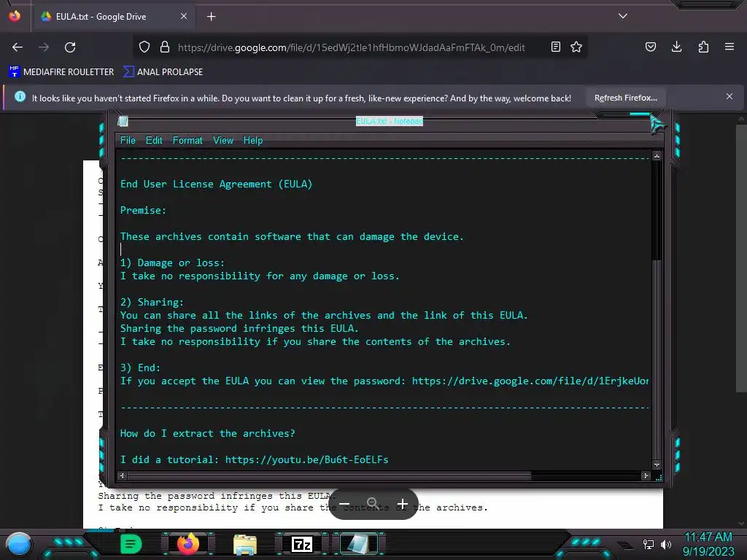List all tabs dropdown arrow

(x=623, y=16)
